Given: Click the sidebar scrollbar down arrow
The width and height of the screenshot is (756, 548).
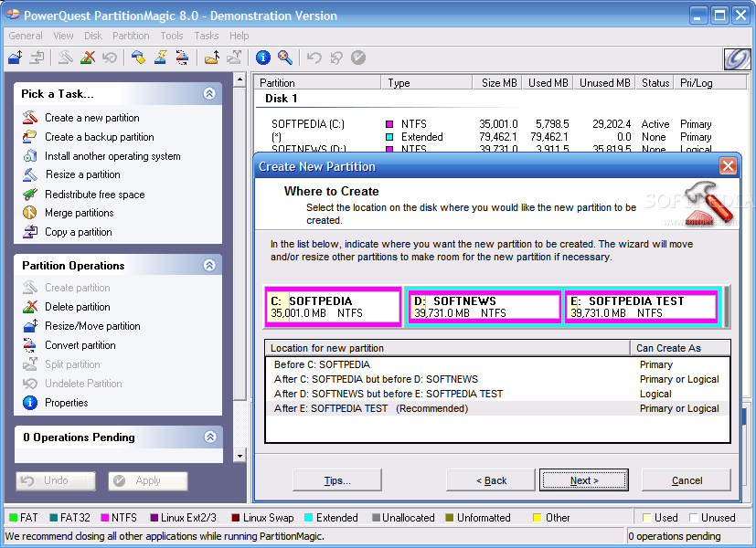Looking at the screenshot, I should coord(240,455).
